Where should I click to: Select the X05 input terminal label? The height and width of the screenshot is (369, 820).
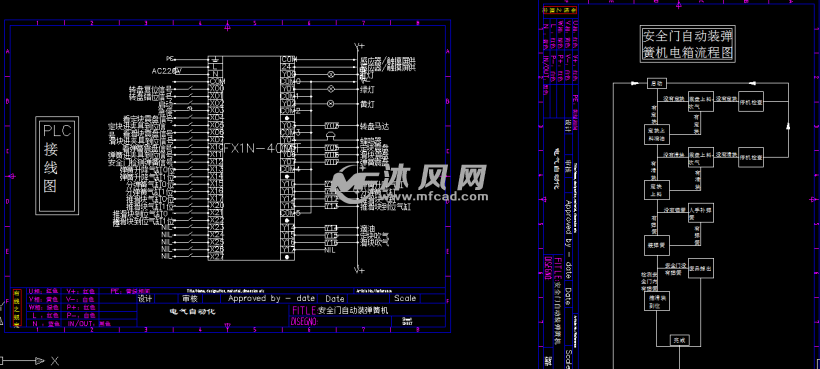click(217, 125)
